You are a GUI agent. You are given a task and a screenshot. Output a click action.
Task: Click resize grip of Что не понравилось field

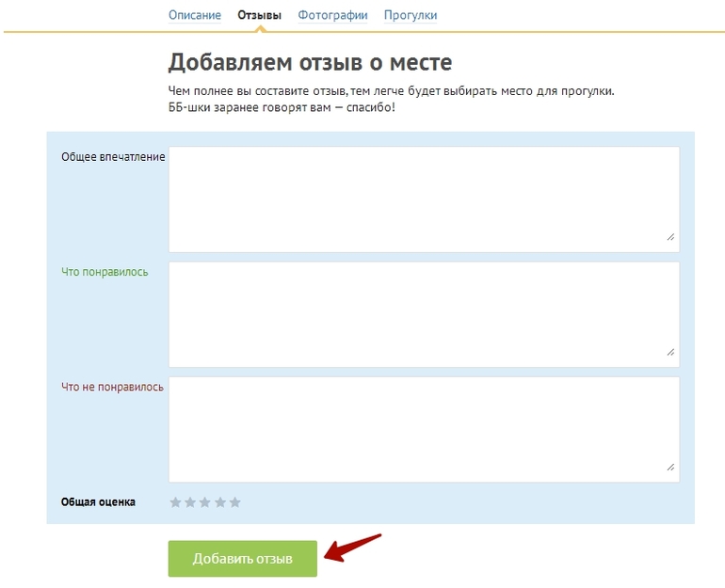[x=670, y=467]
